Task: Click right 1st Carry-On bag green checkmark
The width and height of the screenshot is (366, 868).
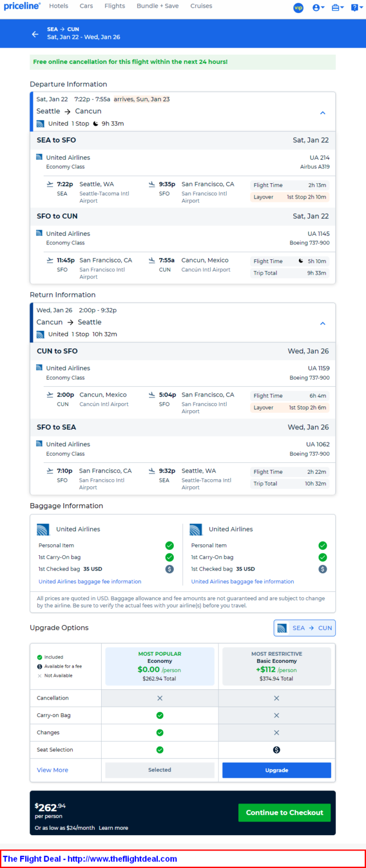Action: pos(323,557)
